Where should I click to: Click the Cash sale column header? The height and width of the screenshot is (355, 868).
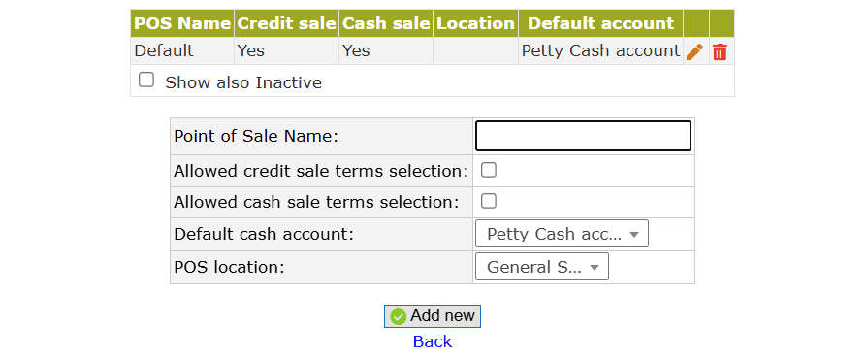[386, 23]
